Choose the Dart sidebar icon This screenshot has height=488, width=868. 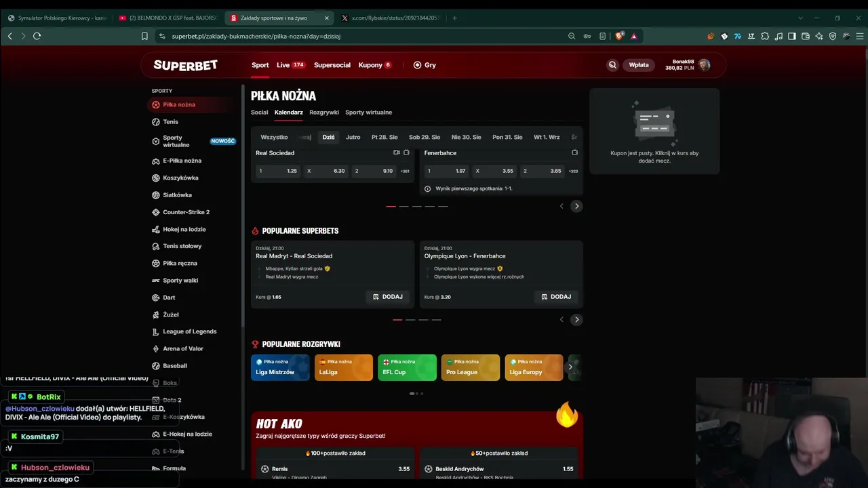click(156, 298)
